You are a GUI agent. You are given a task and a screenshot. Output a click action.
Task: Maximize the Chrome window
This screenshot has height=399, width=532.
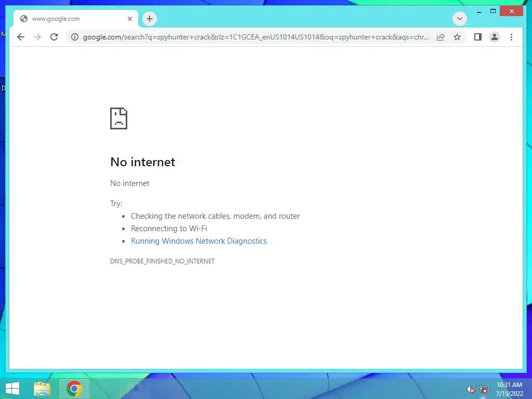click(493, 11)
